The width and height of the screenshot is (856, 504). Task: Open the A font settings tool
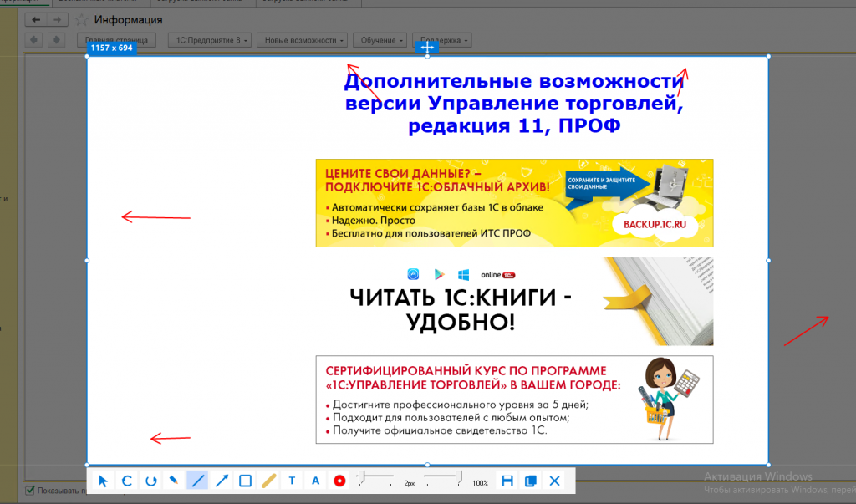click(x=315, y=481)
